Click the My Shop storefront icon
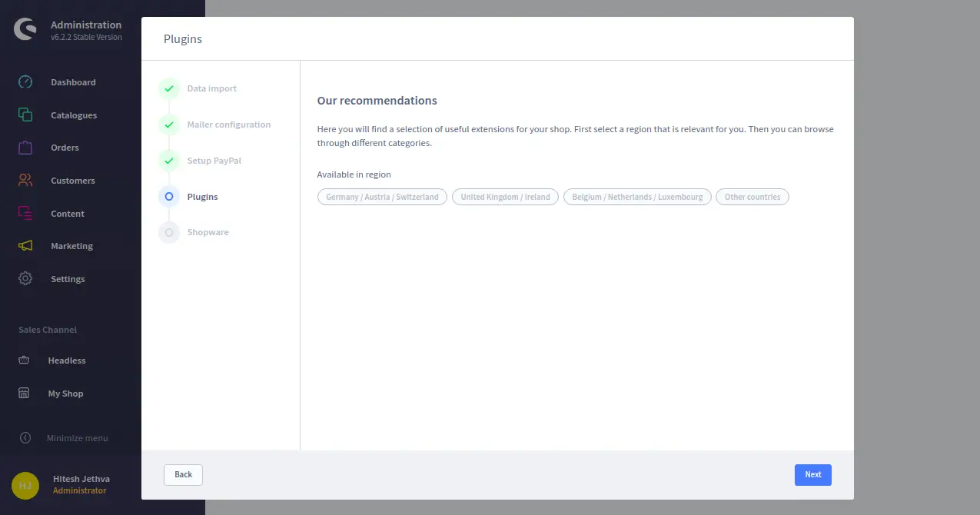 [x=24, y=394]
